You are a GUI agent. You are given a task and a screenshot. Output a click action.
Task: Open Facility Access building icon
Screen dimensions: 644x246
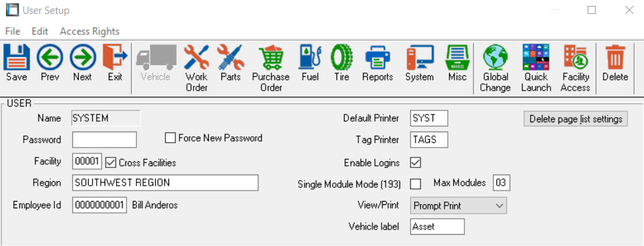pos(576,58)
